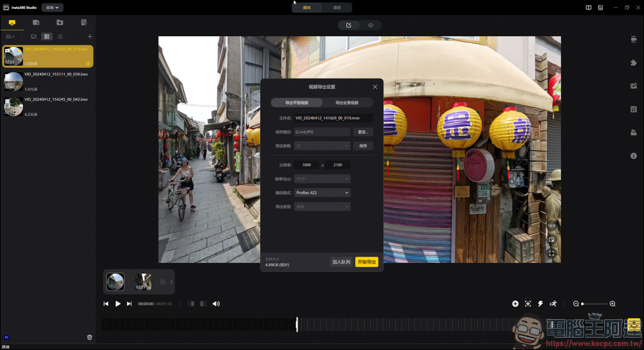Click the 保存 preset button
Screen dimensions: 644x350
point(363,146)
